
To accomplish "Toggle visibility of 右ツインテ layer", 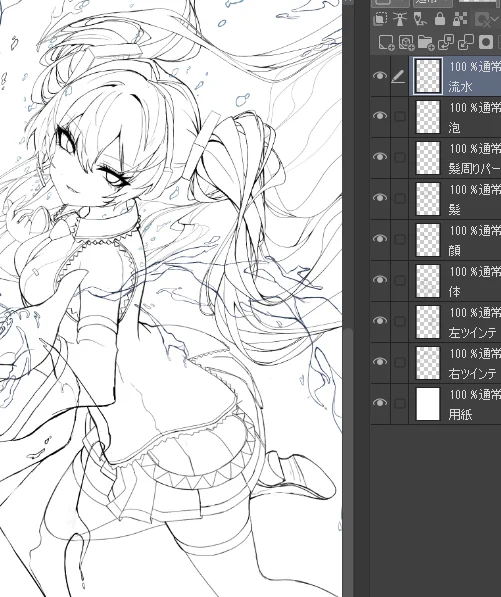I will tap(380, 362).
